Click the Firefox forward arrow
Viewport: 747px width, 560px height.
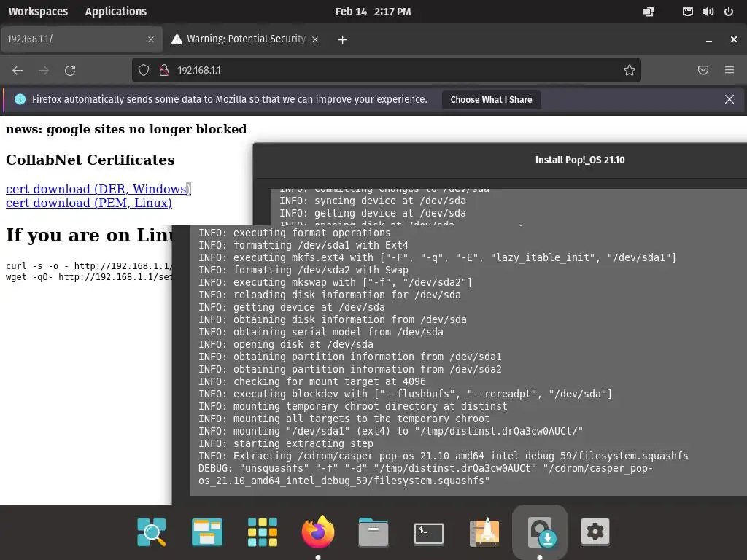pos(44,71)
